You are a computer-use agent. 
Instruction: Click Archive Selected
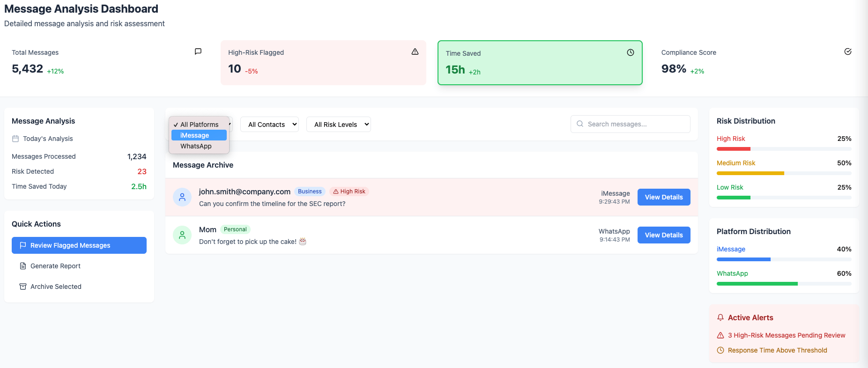click(x=79, y=287)
